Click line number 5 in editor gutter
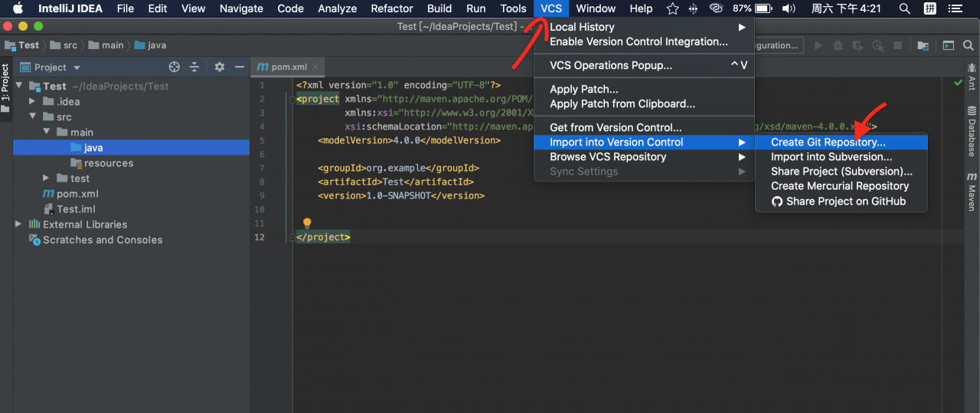 point(262,141)
